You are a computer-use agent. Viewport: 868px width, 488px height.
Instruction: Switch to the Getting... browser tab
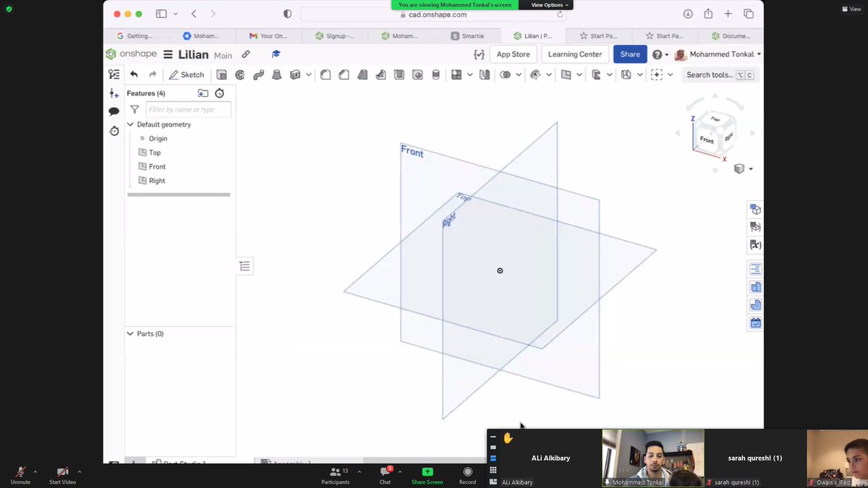pos(135,36)
